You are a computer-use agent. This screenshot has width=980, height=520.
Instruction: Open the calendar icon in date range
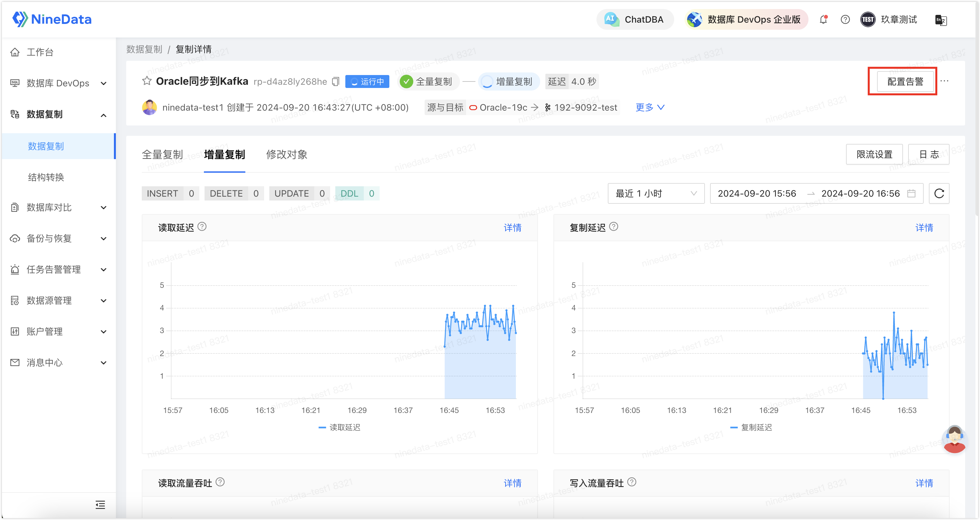911,193
